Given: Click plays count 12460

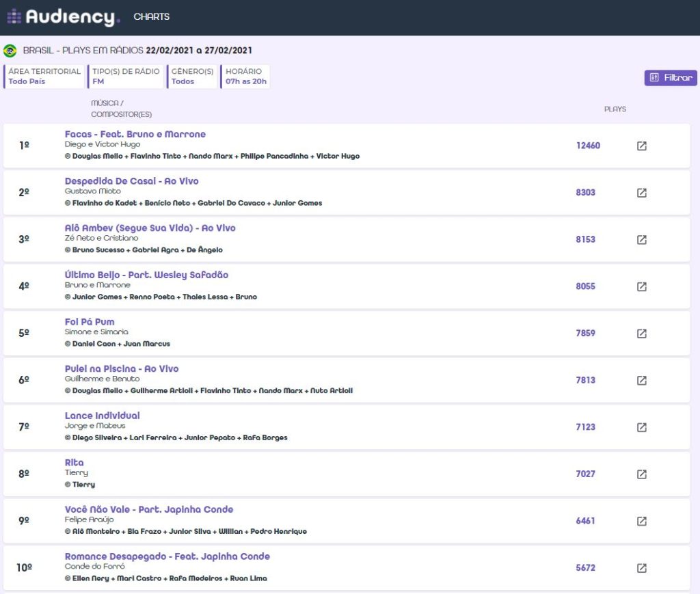Looking at the screenshot, I should coord(588,146).
